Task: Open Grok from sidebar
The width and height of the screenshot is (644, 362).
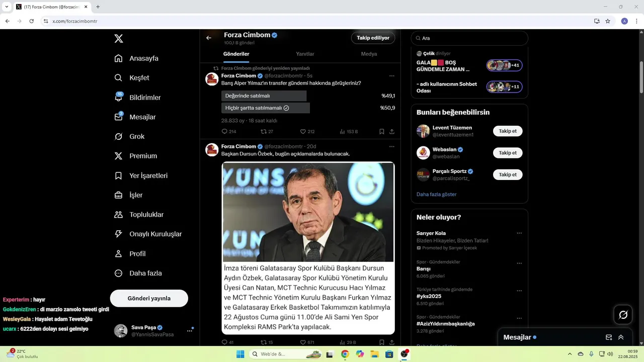Action: tap(129, 136)
